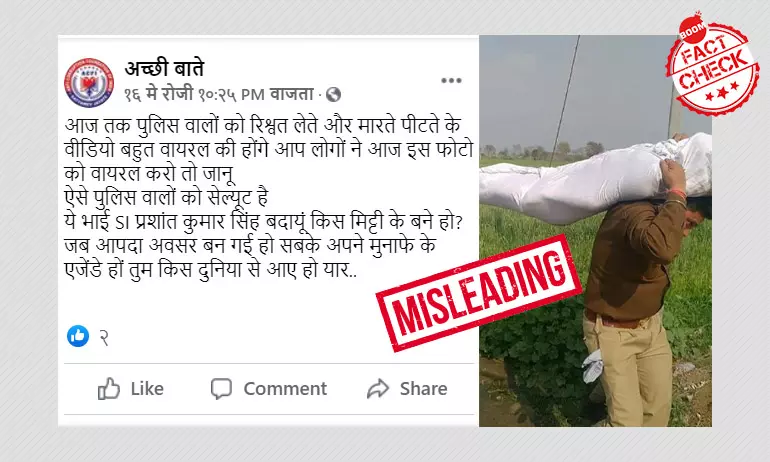Viewport: 770px width, 462px height.
Task: Click the Comment speech bubble icon
Action: pyautogui.click(x=221, y=388)
